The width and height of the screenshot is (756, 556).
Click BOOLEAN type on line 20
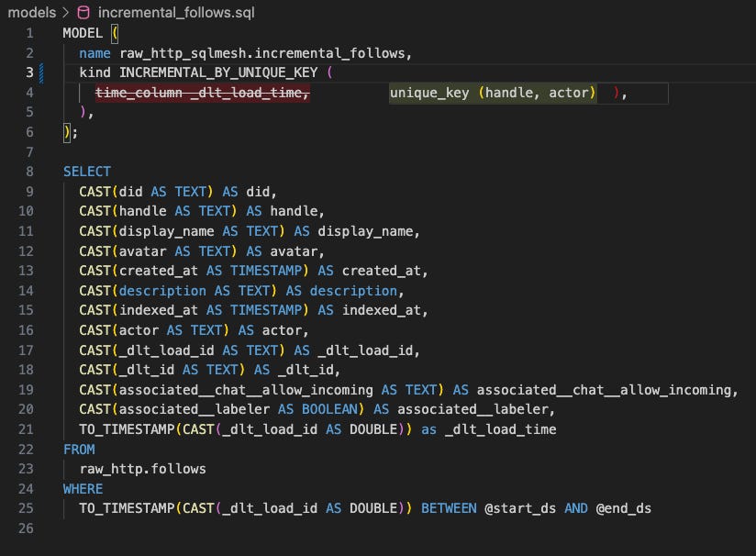pos(329,409)
